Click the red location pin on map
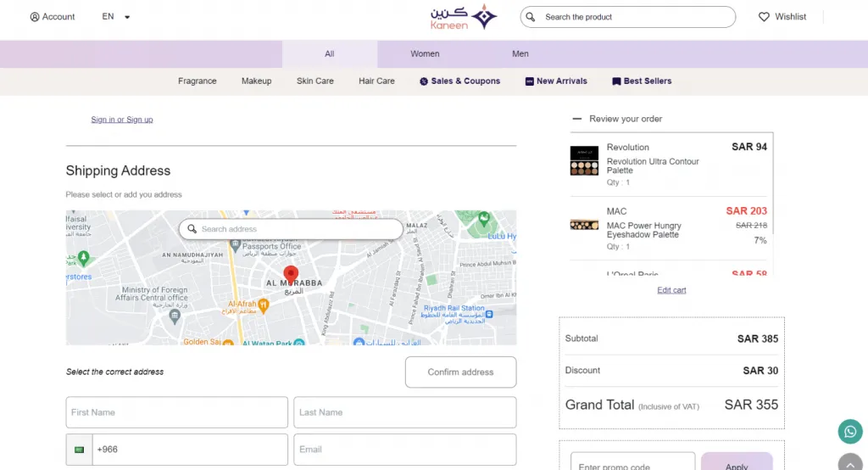This screenshot has height=470, width=868. coord(291,275)
